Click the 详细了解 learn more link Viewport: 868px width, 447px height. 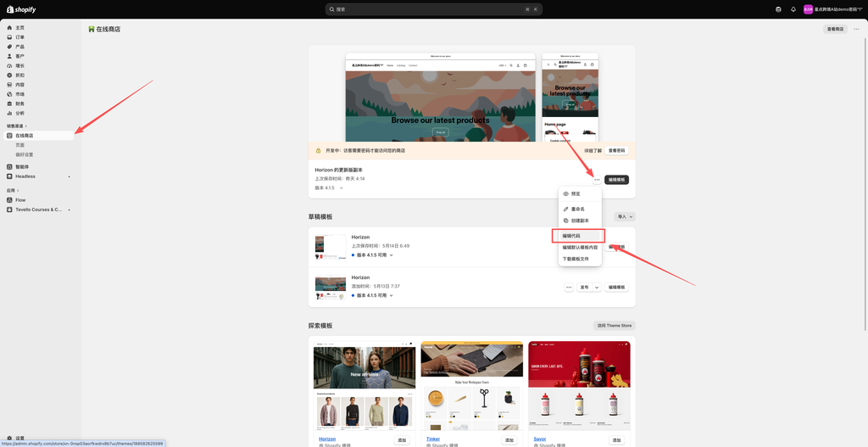pyautogui.click(x=593, y=151)
